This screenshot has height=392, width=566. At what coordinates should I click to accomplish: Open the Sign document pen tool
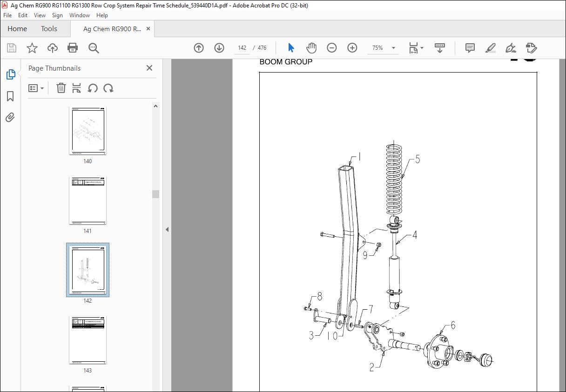(511, 48)
